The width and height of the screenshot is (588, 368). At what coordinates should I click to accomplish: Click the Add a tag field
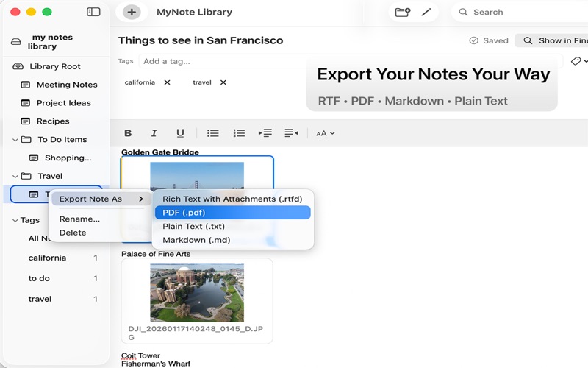pyautogui.click(x=351, y=61)
